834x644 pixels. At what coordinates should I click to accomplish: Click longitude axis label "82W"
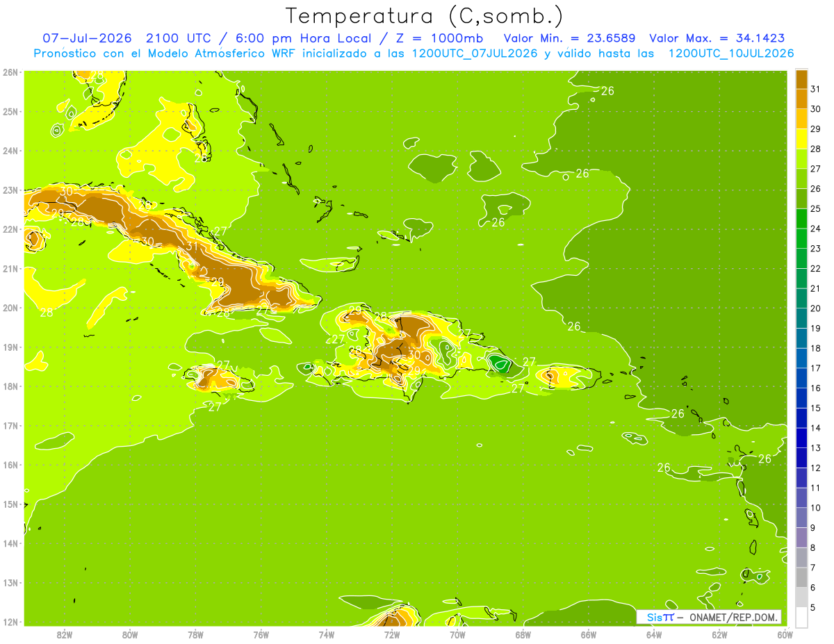coord(65,634)
